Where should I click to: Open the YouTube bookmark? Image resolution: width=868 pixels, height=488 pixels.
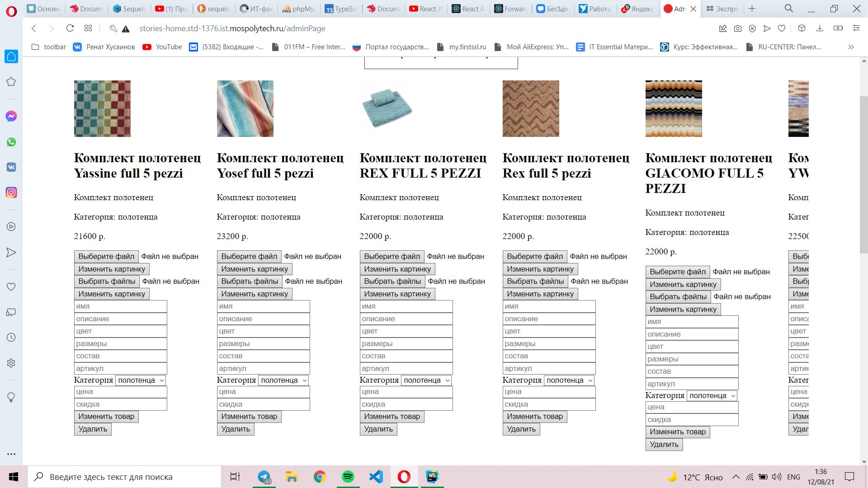pos(162,47)
